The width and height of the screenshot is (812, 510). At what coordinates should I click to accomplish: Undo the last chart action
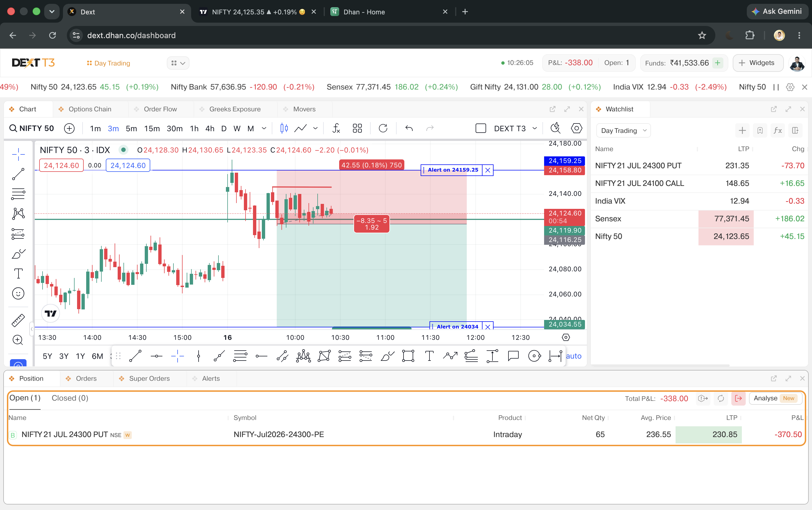(x=409, y=128)
